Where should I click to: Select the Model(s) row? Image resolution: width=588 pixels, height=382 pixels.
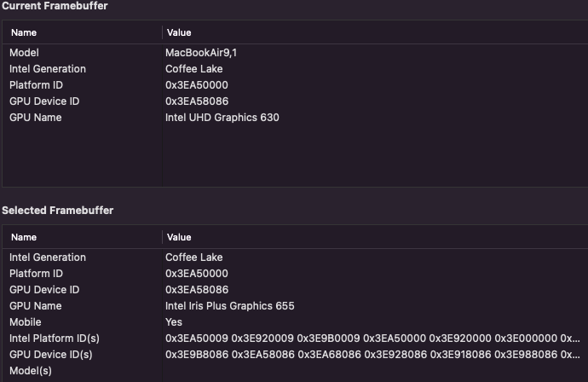(x=296, y=370)
